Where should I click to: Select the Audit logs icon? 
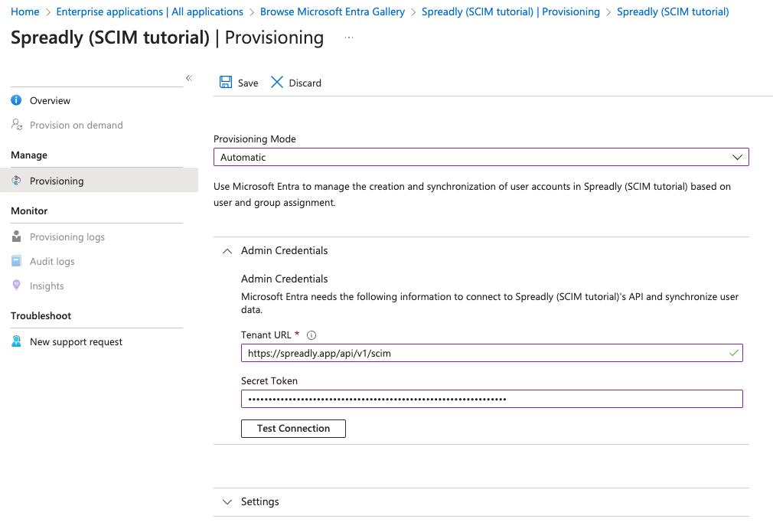16,261
